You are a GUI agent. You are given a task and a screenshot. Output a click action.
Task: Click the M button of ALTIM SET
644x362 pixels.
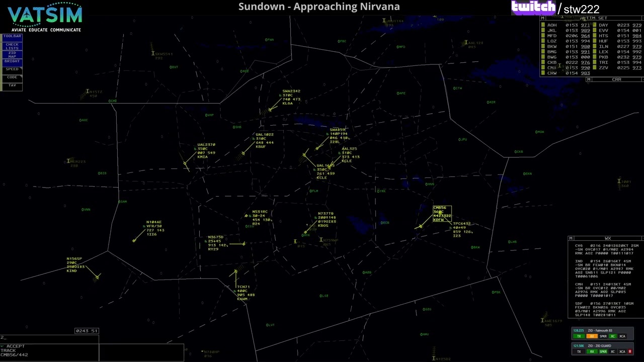coord(542,18)
